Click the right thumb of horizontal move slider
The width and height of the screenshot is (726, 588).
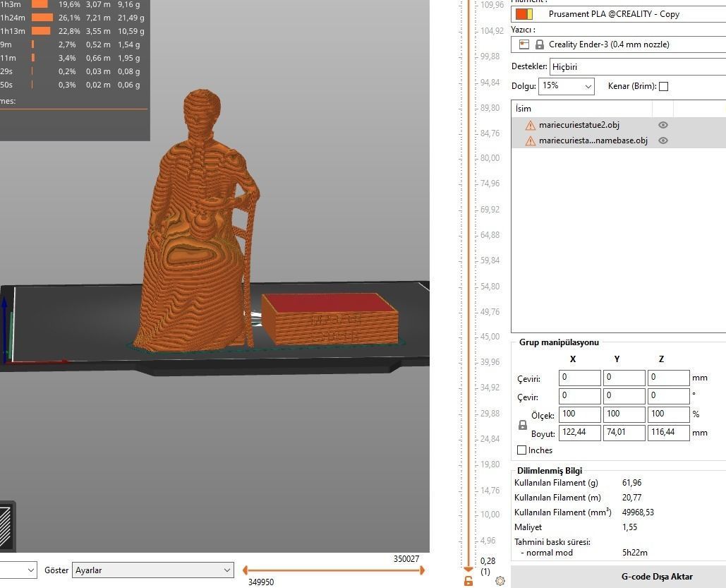pyautogui.click(x=422, y=570)
